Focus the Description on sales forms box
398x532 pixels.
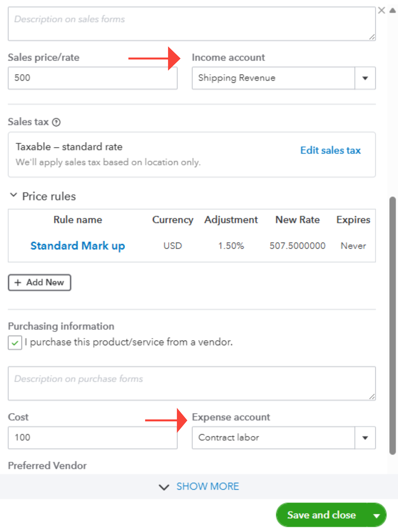click(192, 24)
